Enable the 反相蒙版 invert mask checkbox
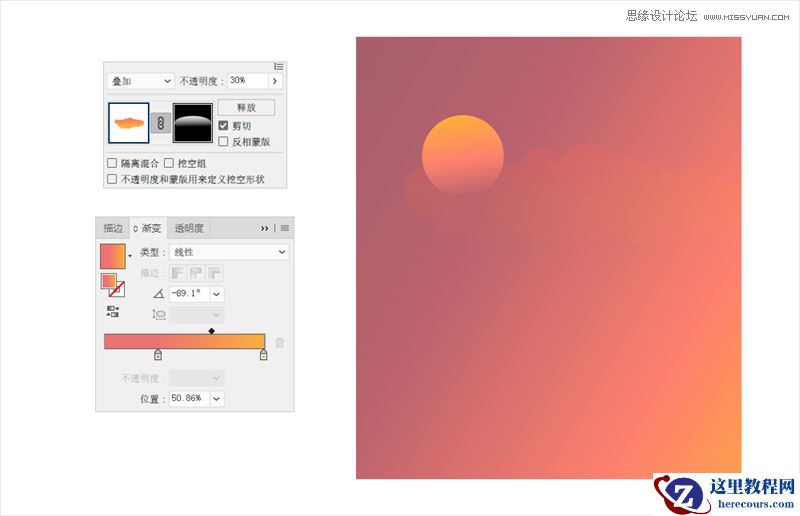The height and width of the screenshot is (516, 800). point(223,141)
